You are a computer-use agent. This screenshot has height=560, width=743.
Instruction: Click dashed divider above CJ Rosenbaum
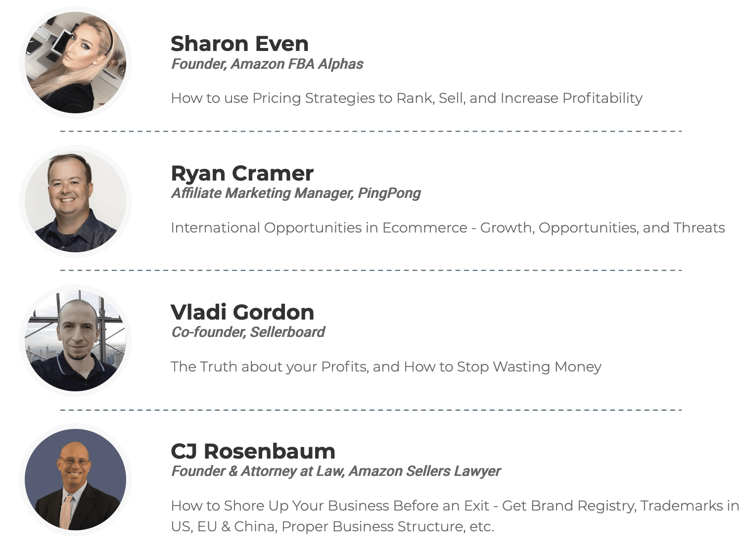[371, 410]
